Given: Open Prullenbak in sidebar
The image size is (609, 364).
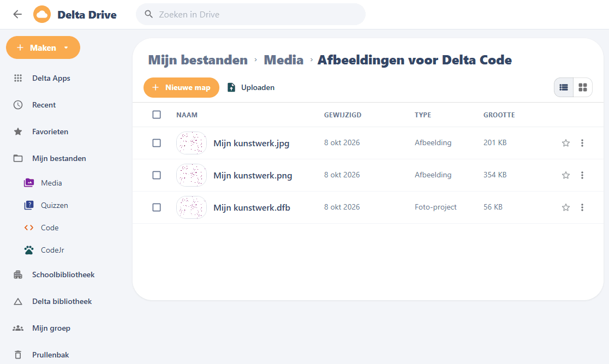Looking at the screenshot, I should [x=51, y=355].
